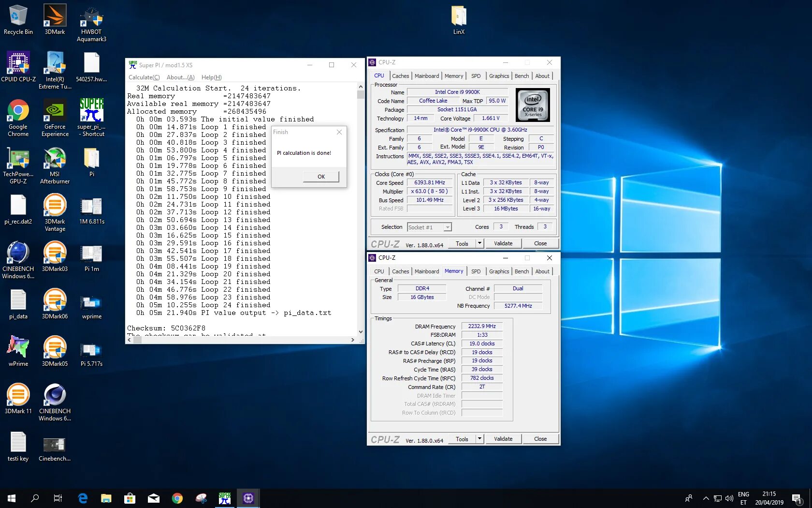Switch to Mainboard tab in upper CPU-Z
812x508 pixels.
[427, 76]
